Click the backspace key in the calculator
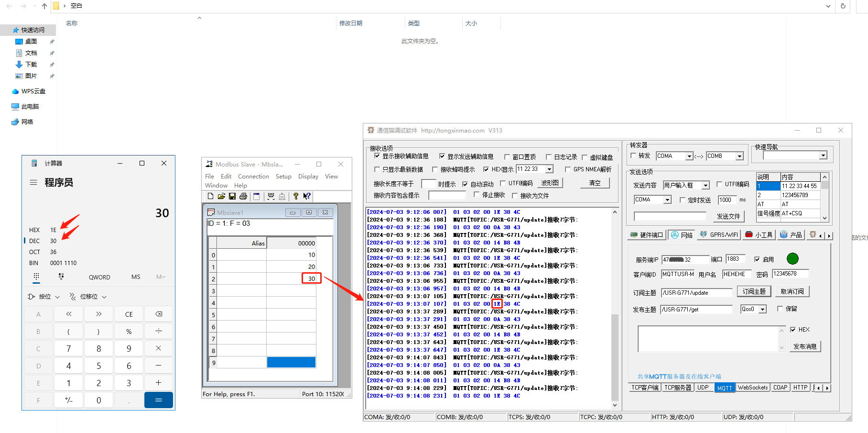The height and width of the screenshot is (433, 868). [159, 314]
